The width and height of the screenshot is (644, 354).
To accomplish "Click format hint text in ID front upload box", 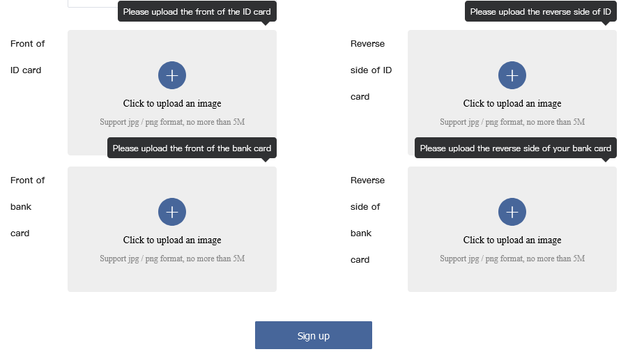I will (172, 122).
